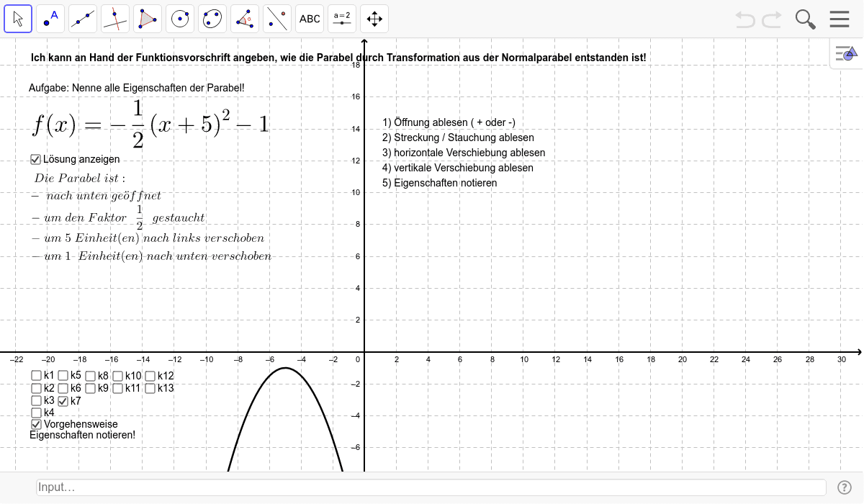Click the function formula f(x)
The image size is (864, 504).
[150, 124]
